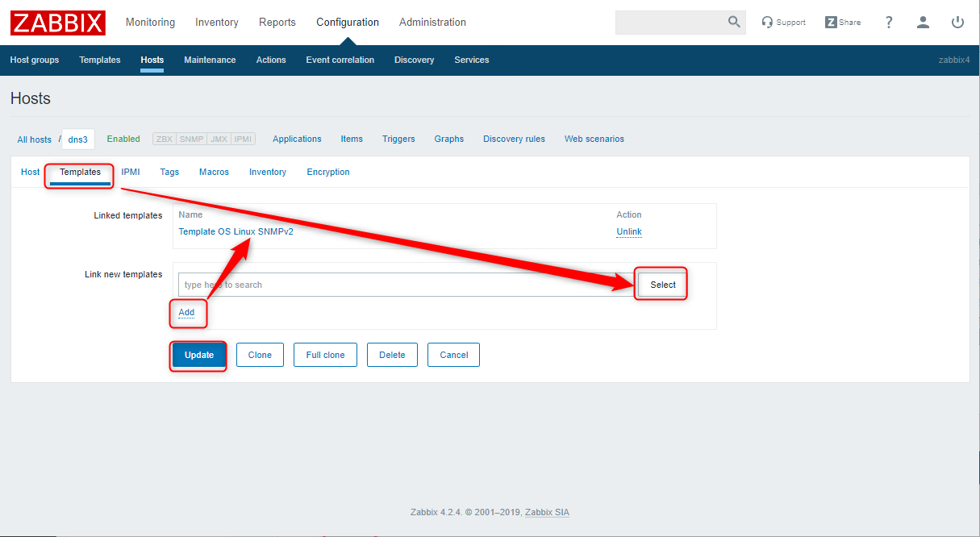Go to Services submenu item
The image size is (980, 537).
472,60
